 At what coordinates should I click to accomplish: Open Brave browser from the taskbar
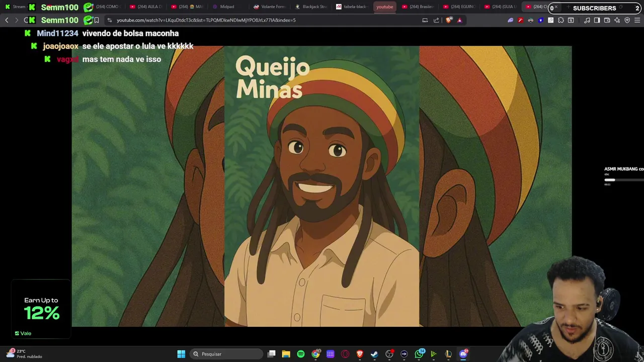(360, 354)
